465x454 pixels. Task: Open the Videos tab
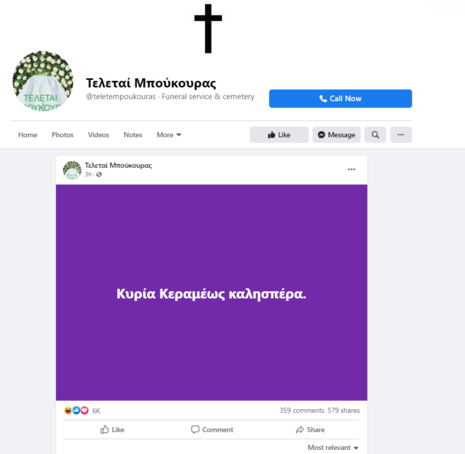(98, 135)
